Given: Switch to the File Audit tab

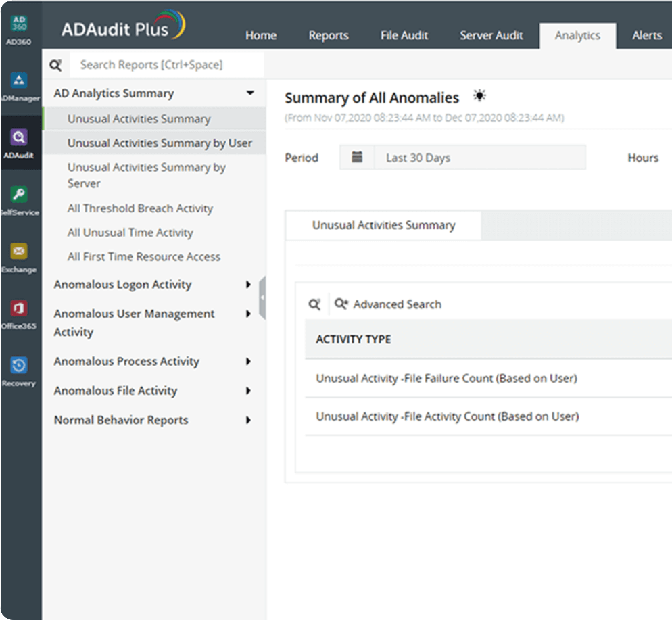Looking at the screenshot, I should coord(404,36).
